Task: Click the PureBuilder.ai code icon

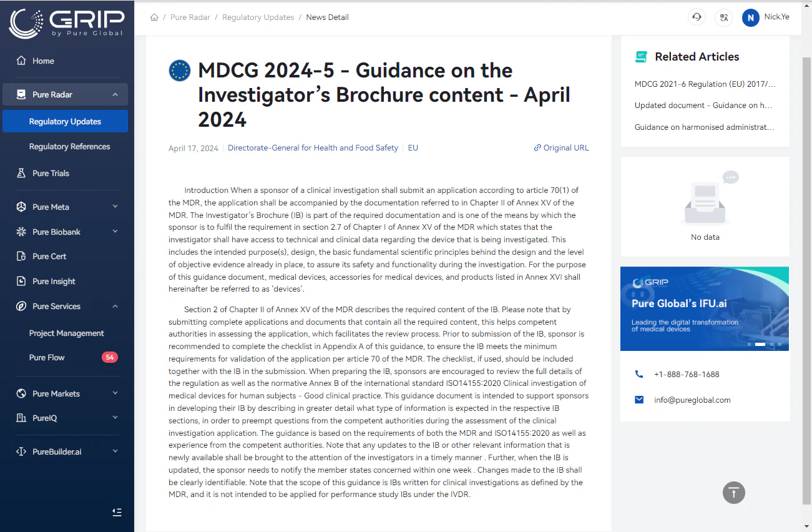Action: pyautogui.click(x=21, y=451)
